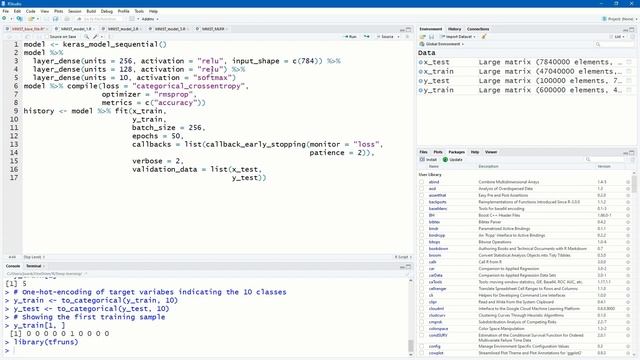The width and height of the screenshot is (640, 360).
Task: Refresh the packages list
Action: tap(632, 160)
